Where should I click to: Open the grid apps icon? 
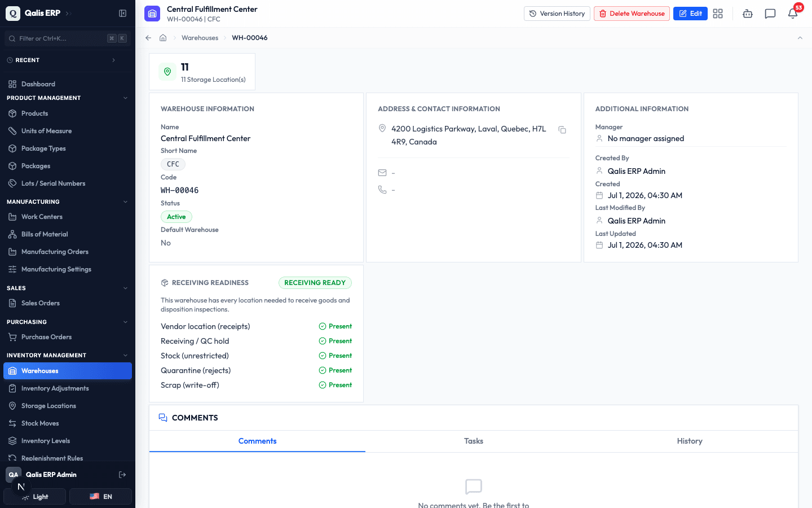coord(718,14)
